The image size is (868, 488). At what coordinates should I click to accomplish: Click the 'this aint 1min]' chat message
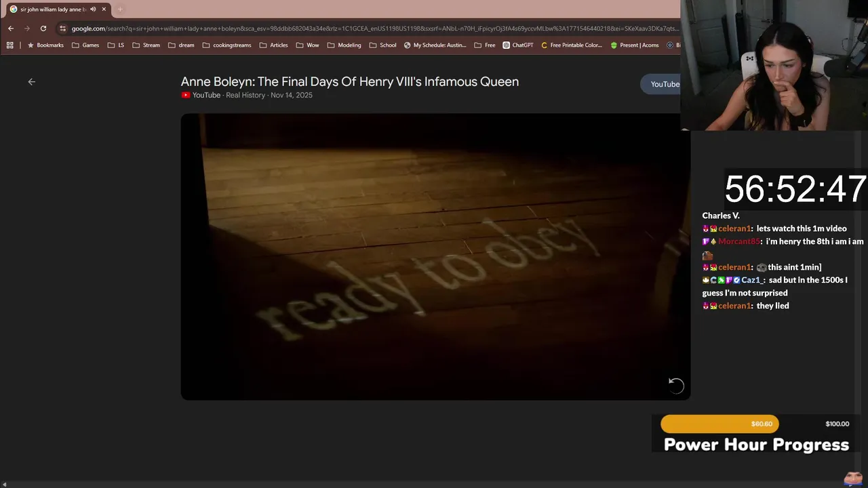794,267
